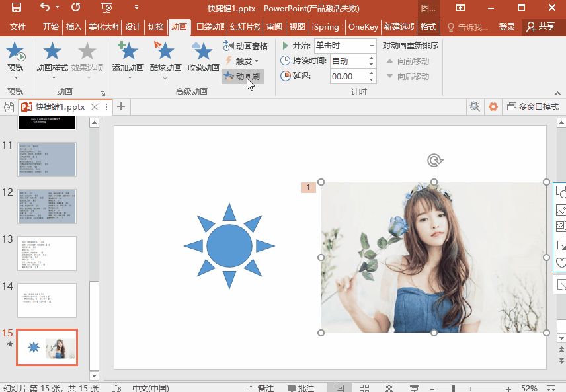The image size is (566, 392).
Task: Toggle 多窗口模式 multi-window mode
Action: 532,106
